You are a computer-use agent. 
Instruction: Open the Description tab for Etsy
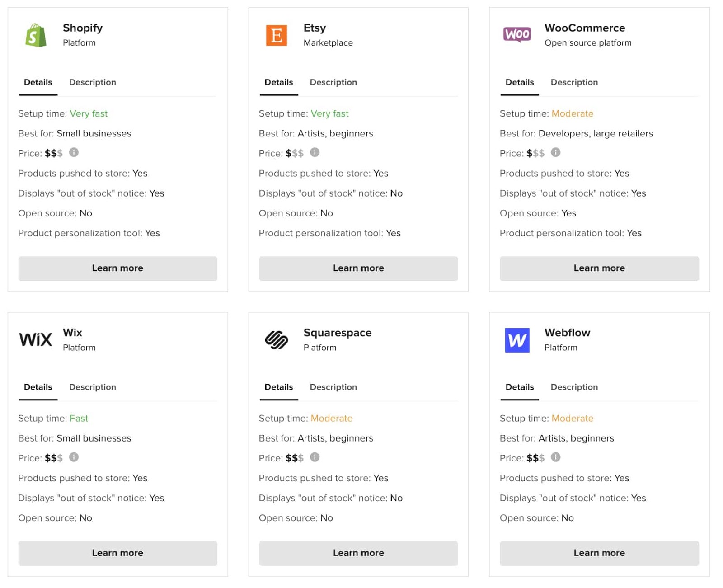333,82
